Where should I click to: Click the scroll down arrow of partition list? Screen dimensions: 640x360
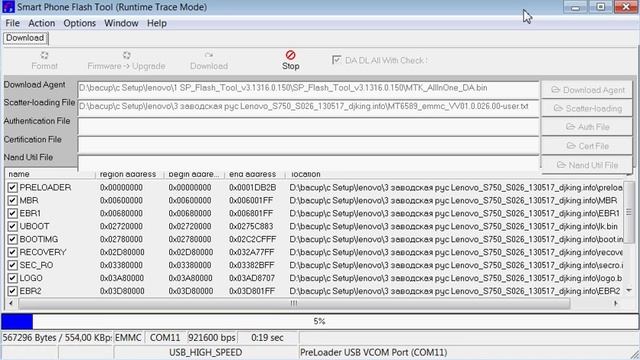629,290
